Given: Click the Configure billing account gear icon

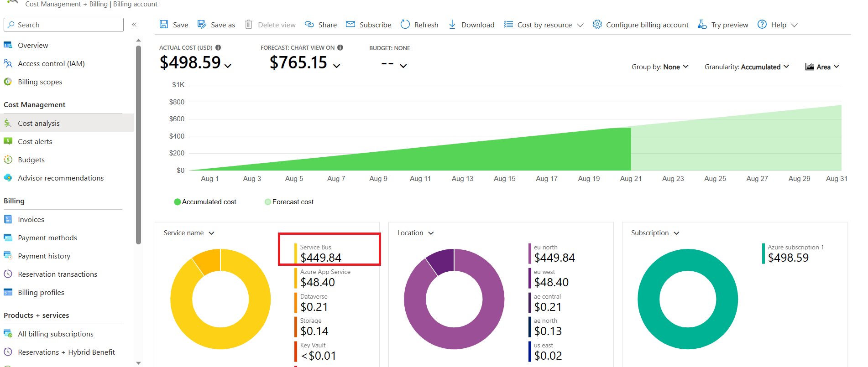Looking at the screenshot, I should click(597, 24).
